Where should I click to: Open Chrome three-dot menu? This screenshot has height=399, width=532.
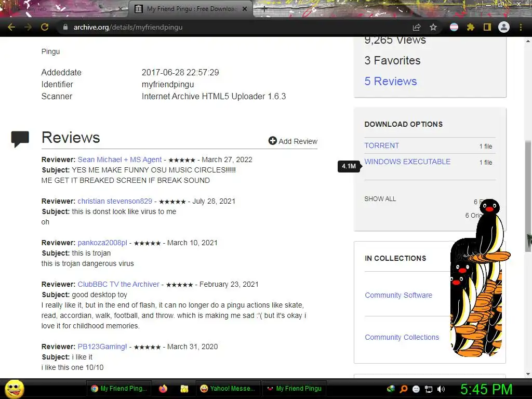tap(521, 27)
